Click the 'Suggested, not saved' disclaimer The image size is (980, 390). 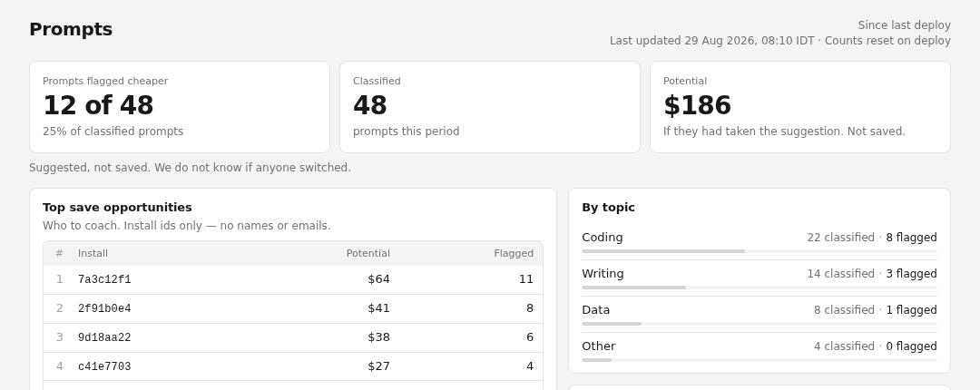pos(190,168)
